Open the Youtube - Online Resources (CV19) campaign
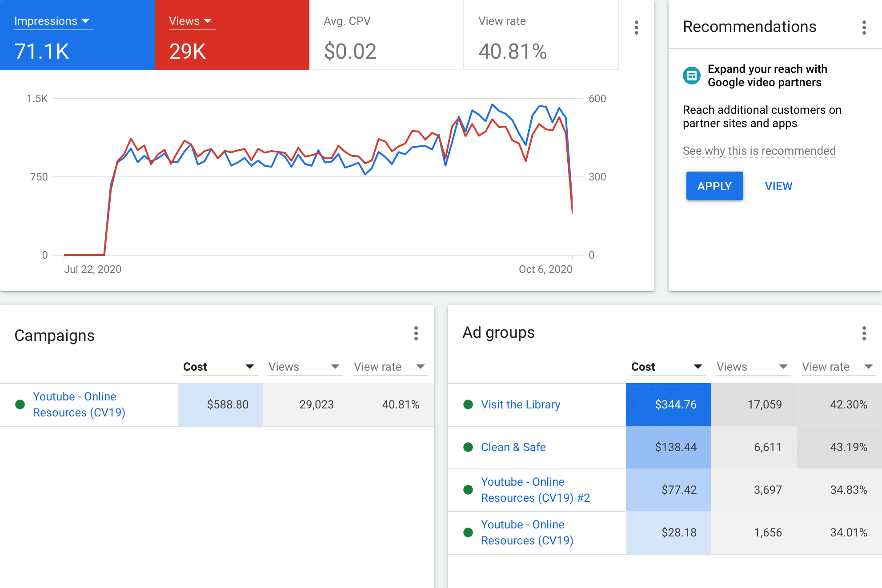 click(79, 404)
